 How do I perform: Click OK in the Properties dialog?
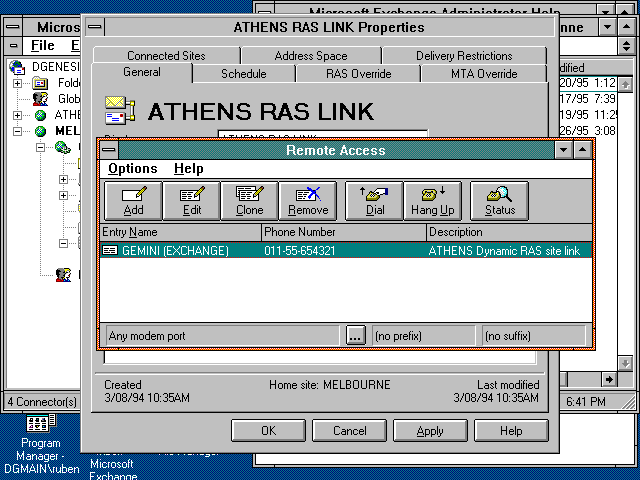pyautogui.click(x=268, y=431)
